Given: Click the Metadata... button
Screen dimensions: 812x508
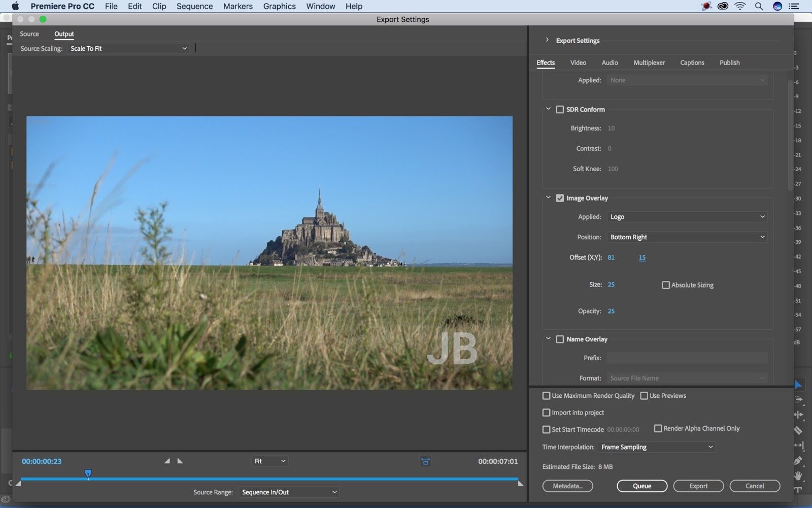Looking at the screenshot, I should [x=567, y=486].
